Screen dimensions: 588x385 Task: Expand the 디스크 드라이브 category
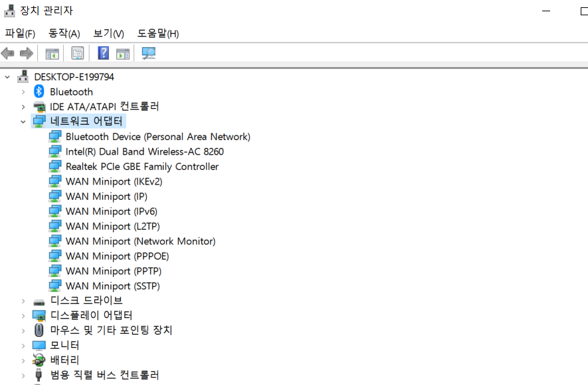23,301
